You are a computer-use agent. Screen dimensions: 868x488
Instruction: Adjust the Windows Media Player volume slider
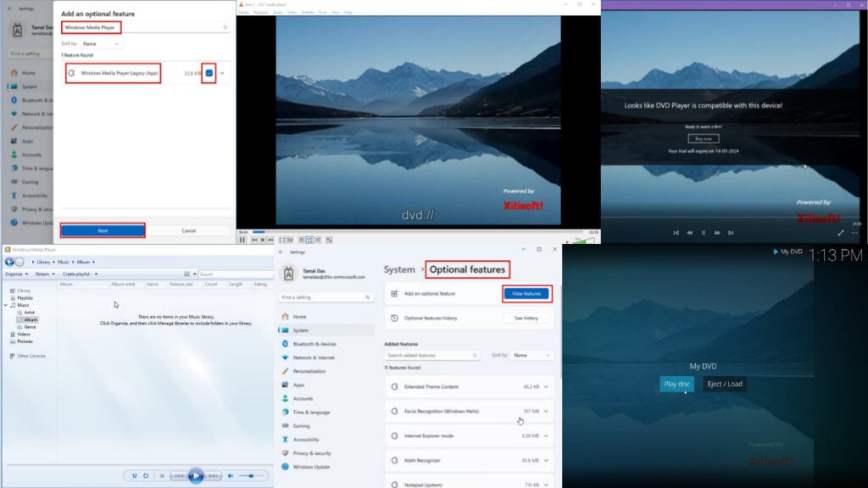[x=251, y=476]
